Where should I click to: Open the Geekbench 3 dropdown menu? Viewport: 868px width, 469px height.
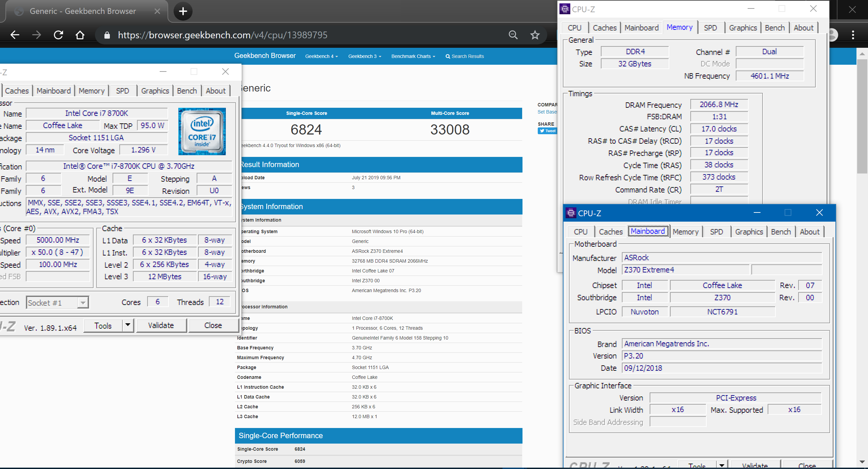tap(364, 56)
